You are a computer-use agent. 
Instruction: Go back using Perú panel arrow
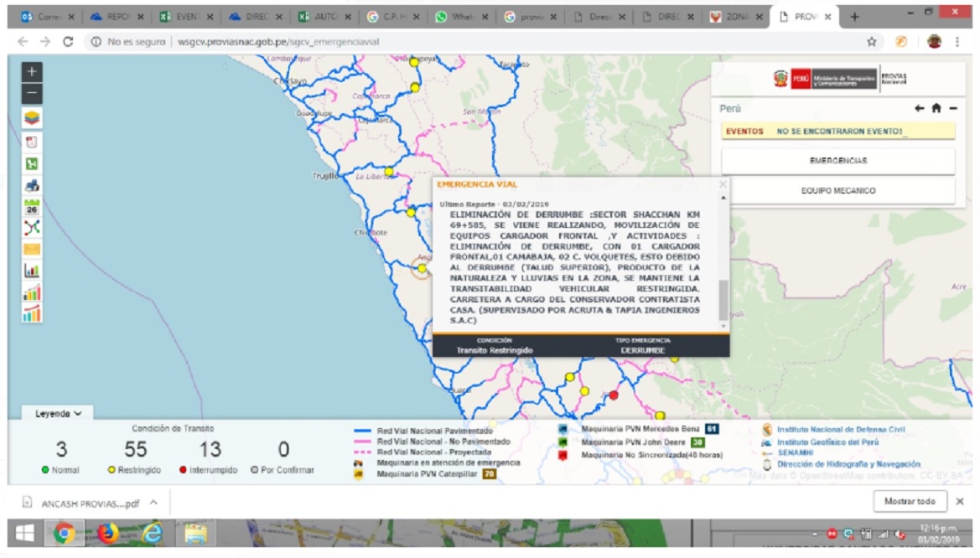pos(920,109)
